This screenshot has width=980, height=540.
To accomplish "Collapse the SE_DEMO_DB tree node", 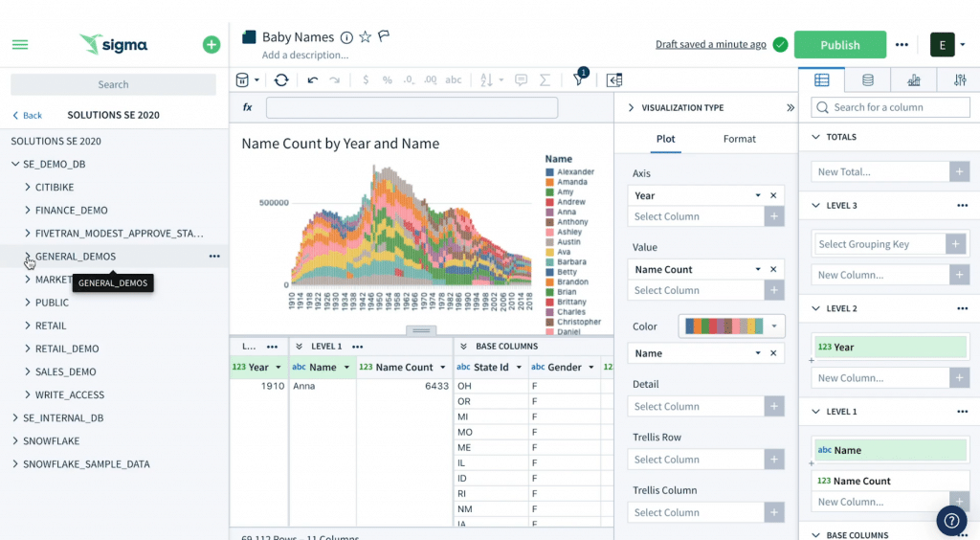I will [15, 164].
